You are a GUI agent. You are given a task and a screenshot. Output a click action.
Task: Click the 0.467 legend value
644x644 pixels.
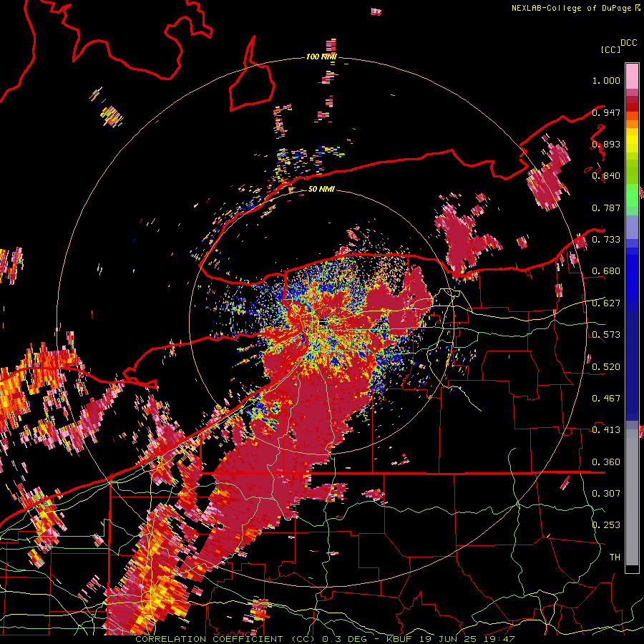606,399
